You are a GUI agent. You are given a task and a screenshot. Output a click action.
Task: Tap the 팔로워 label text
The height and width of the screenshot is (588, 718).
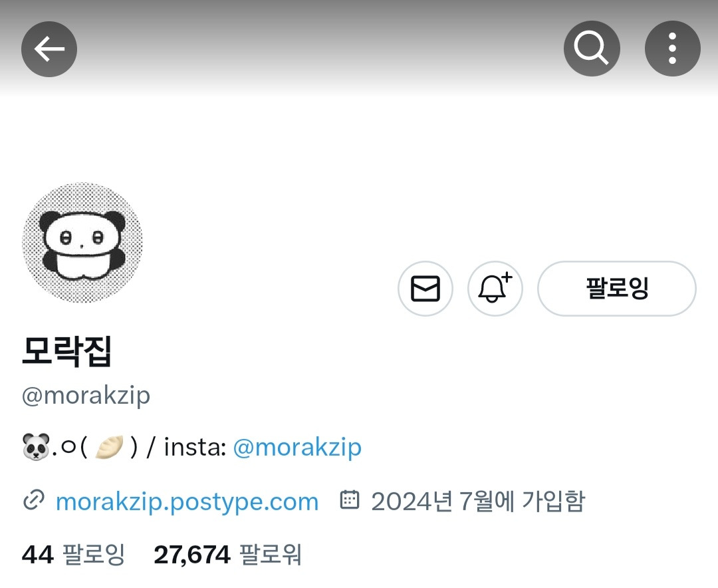point(270,555)
